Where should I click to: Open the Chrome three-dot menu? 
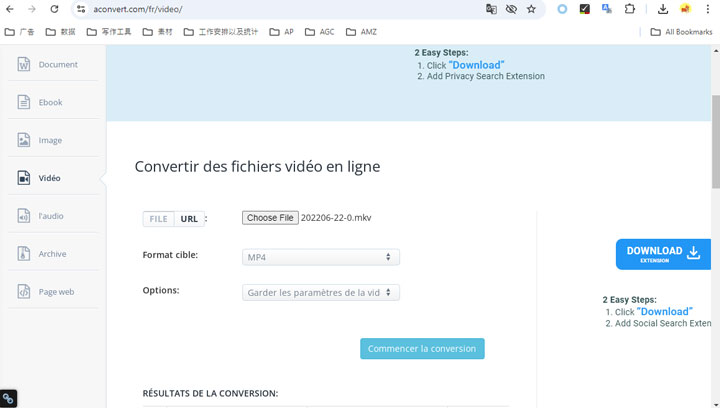pos(708,9)
